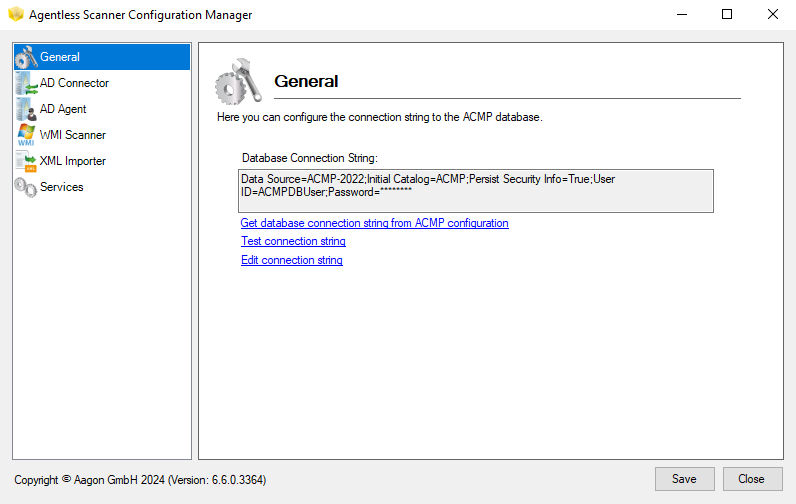Click the AD Agent user icon
The height and width of the screenshot is (504, 796).
26,110
